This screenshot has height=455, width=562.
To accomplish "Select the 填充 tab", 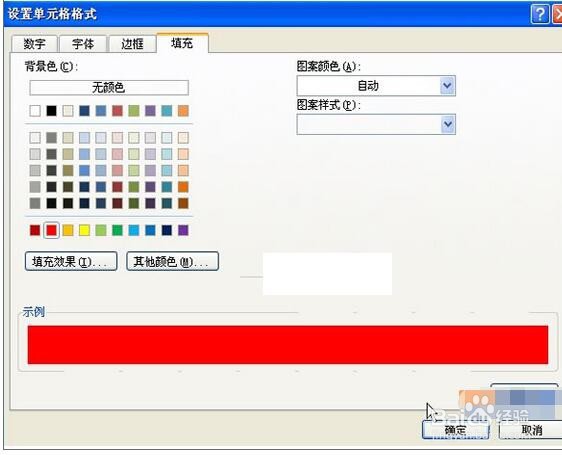I will click(182, 43).
